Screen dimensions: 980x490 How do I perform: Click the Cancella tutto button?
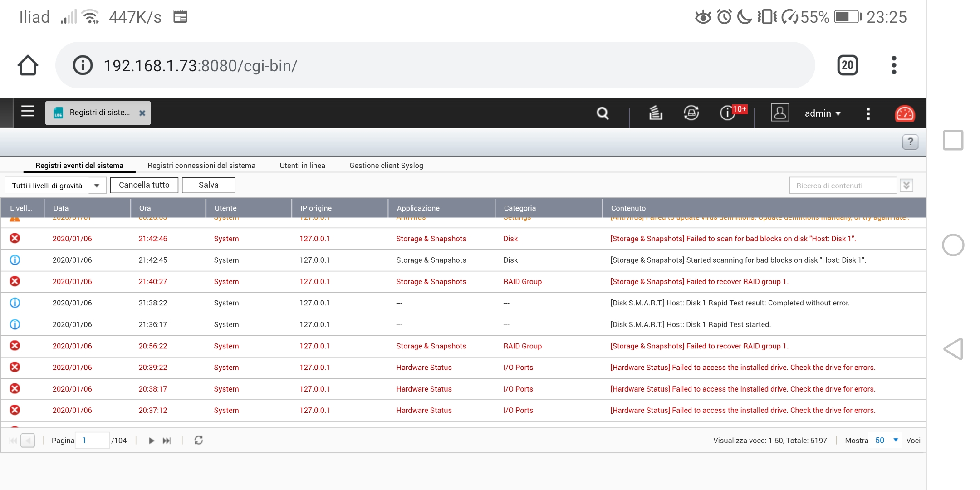pos(144,185)
